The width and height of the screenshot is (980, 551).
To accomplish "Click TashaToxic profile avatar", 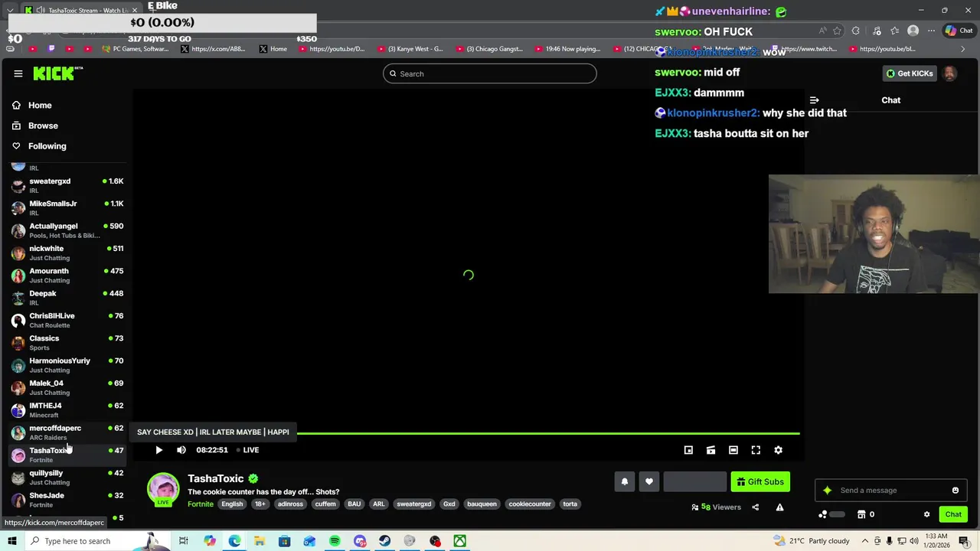I will (163, 491).
